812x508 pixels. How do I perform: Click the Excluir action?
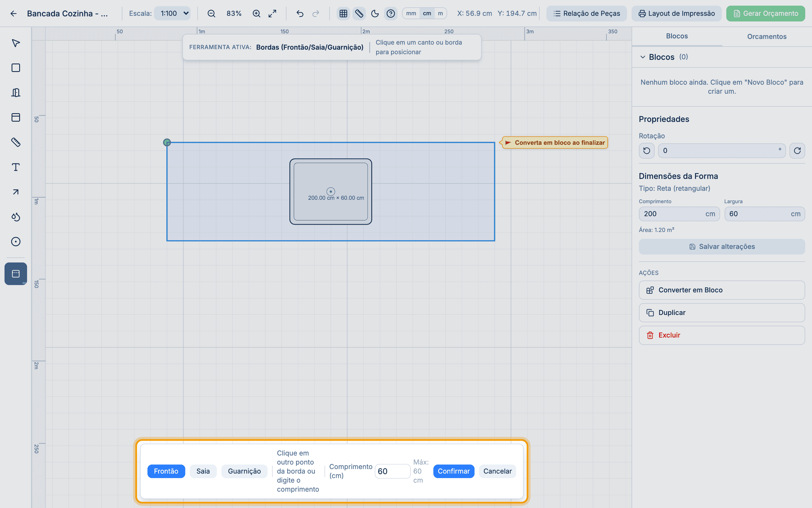(722, 335)
